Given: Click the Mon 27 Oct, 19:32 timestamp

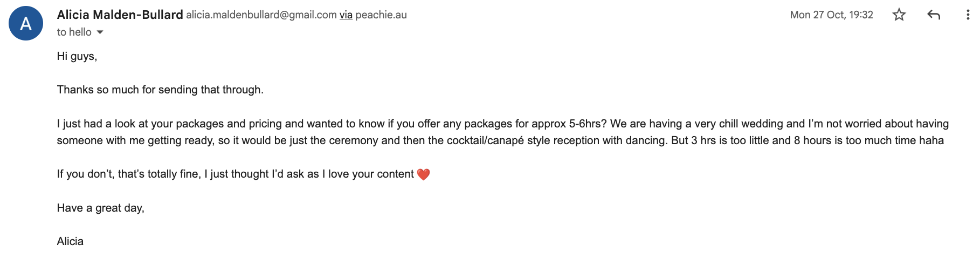Looking at the screenshot, I should (x=831, y=15).
